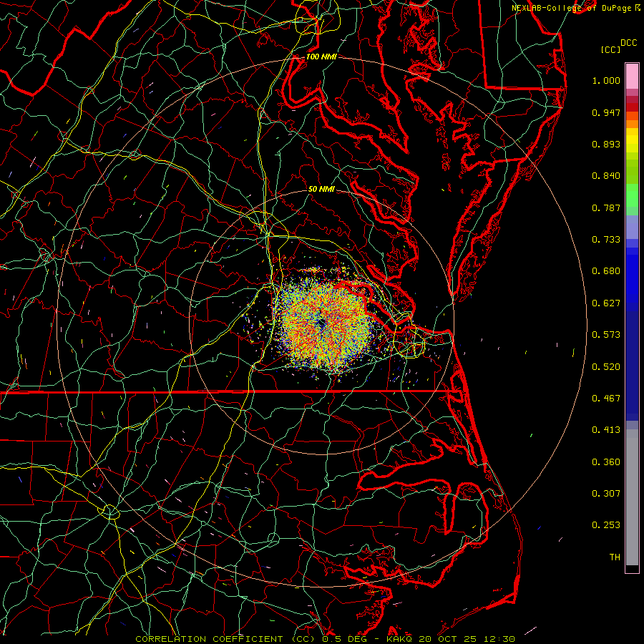Click the "100 NMI" range ring label
Screen dimensions: 644x644
[x=321, y=57]
